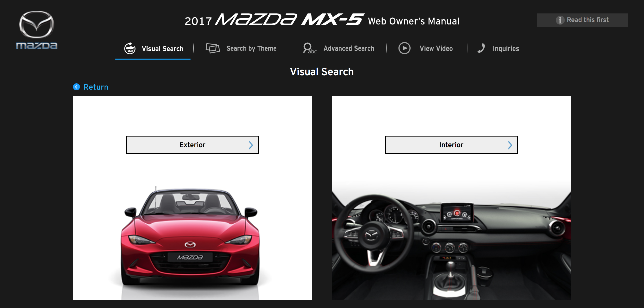This screenshot has width=644, height=308.
Task: Click the chevron on the Interior button
Action: pos(510,145)
